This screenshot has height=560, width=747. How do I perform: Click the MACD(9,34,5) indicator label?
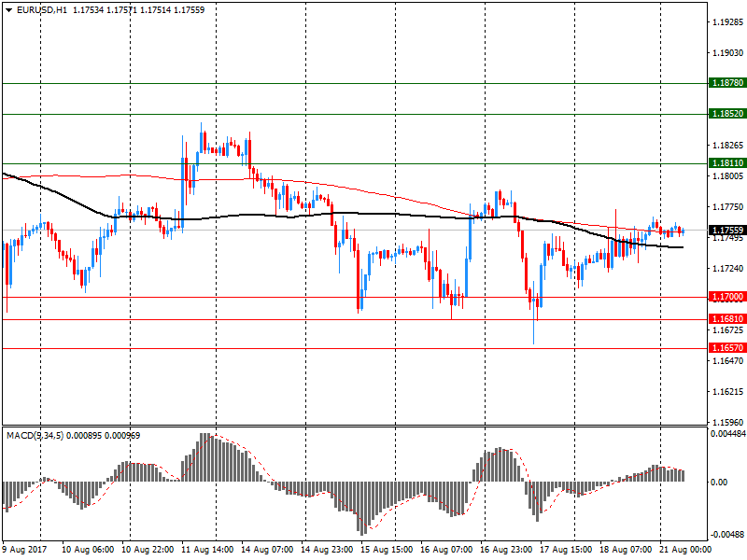[35, 436]
